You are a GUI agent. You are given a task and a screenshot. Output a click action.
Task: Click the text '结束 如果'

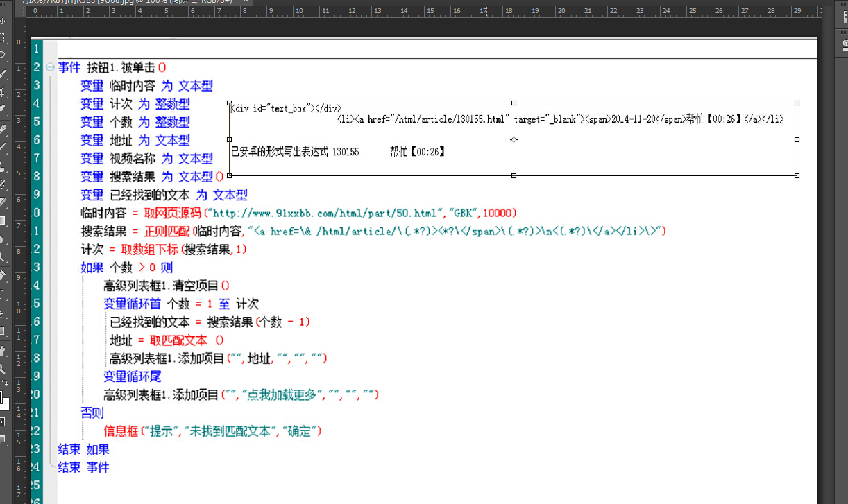click(x=83, y=449)
